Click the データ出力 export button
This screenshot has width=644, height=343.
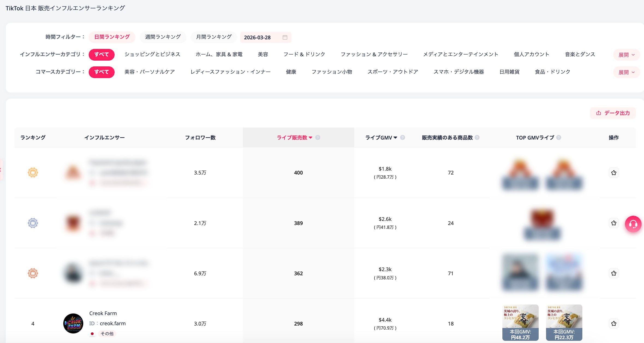point(613,113)
